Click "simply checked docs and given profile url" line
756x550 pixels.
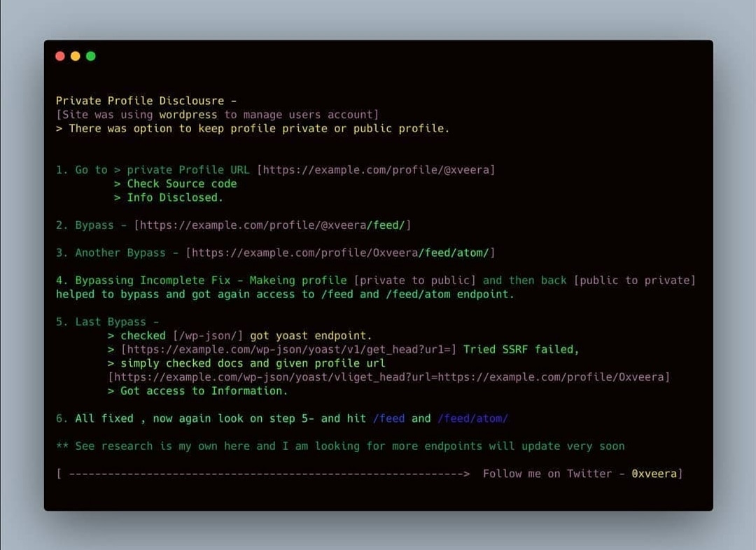tap(246, 363)
